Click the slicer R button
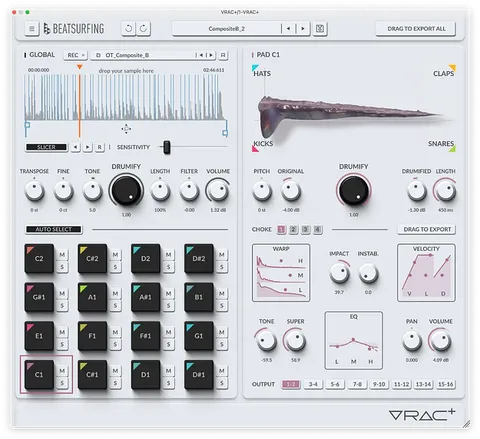This screenshot has width=480, height=439. point(99,147)
